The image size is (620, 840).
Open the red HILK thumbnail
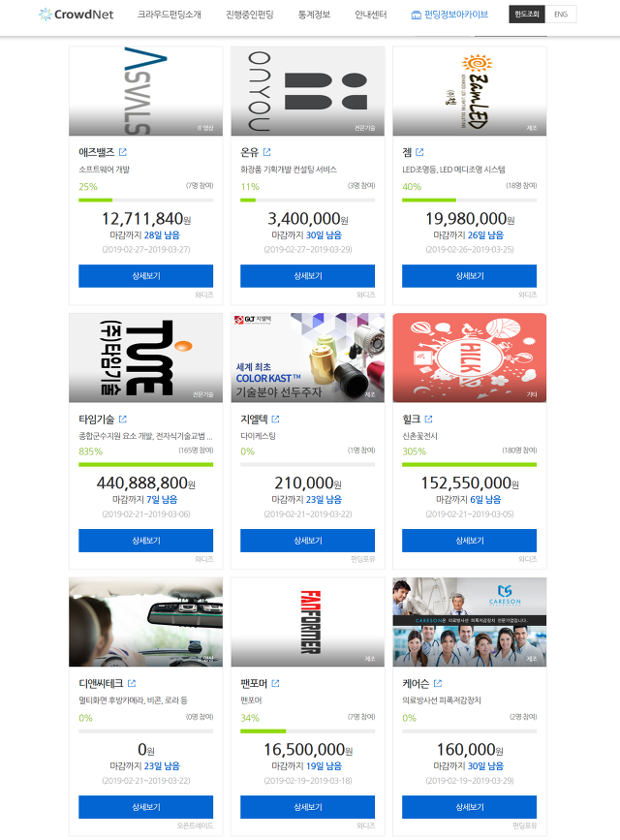point(470,358)
